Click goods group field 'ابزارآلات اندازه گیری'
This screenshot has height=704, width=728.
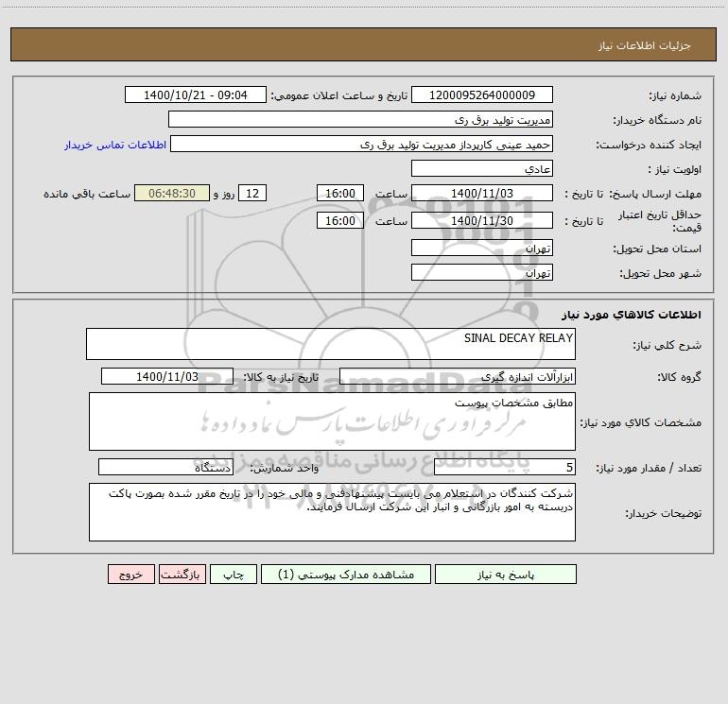(x=458, y=376)
